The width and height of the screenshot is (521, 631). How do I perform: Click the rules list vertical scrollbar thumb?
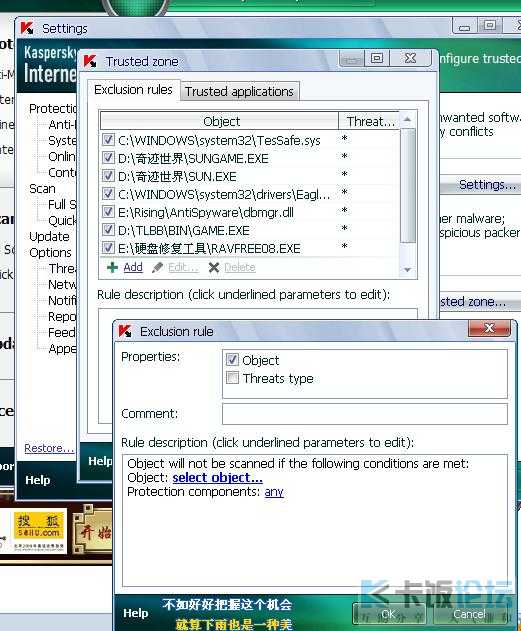[x=408, y=186]
